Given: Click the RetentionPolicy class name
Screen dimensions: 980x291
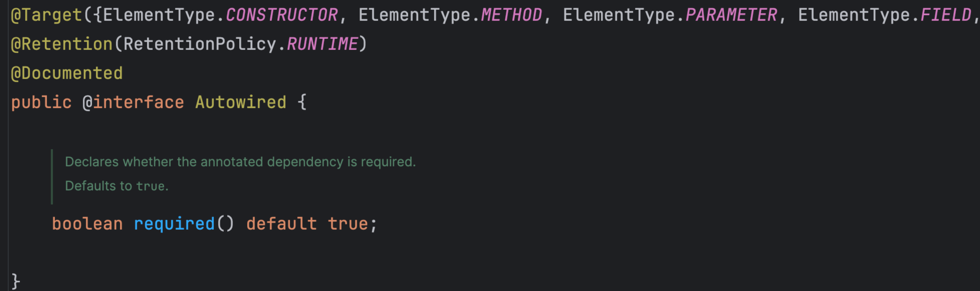Looking at the screenshot, I should [x=200, y=44].
